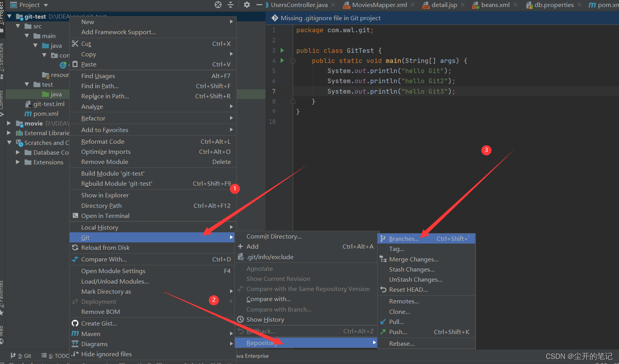
Task: Click Show in Explorer menu entry
Action: 153,195
